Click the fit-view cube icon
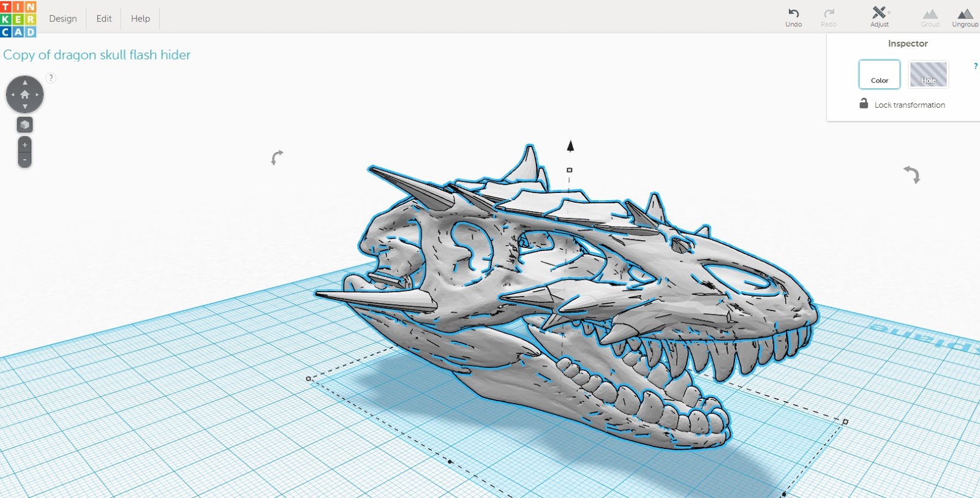The image size is (980, 498). point(24,125)
